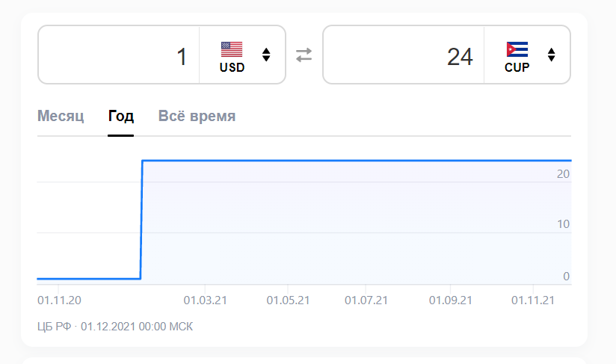Viewport: 616px width, 364px height.
Task: Click the 01.09.21 date on the axis
Action: [x=450, y=300]
